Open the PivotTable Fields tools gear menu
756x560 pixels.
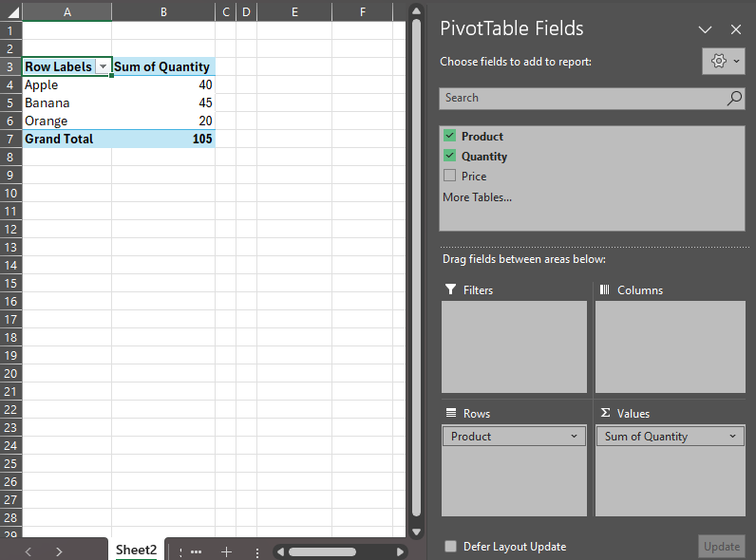click(x=725, y=61)
